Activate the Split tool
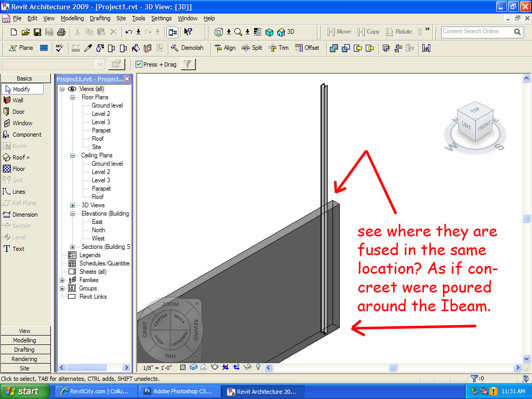This screenshot has width=532, height=399. click(251, 48)
